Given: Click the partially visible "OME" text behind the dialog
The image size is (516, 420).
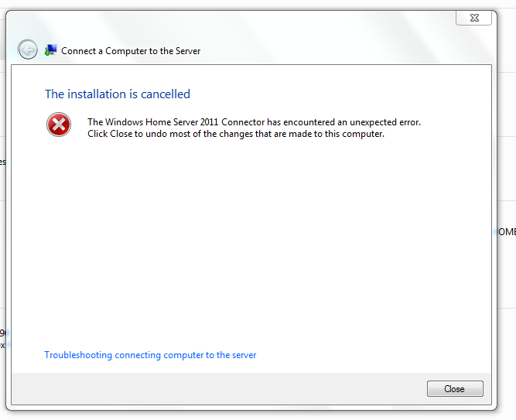Looking at the screenshot, I should (507, 232).
